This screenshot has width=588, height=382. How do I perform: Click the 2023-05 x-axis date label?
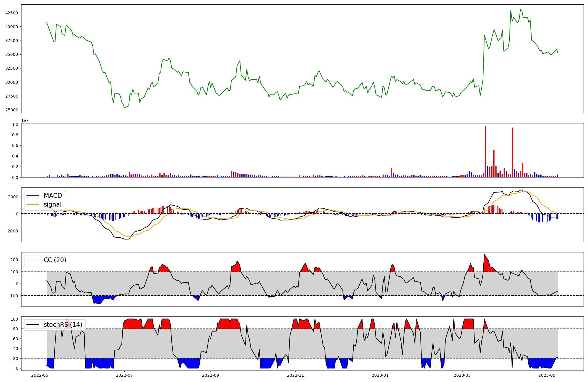tap(547, 375)
